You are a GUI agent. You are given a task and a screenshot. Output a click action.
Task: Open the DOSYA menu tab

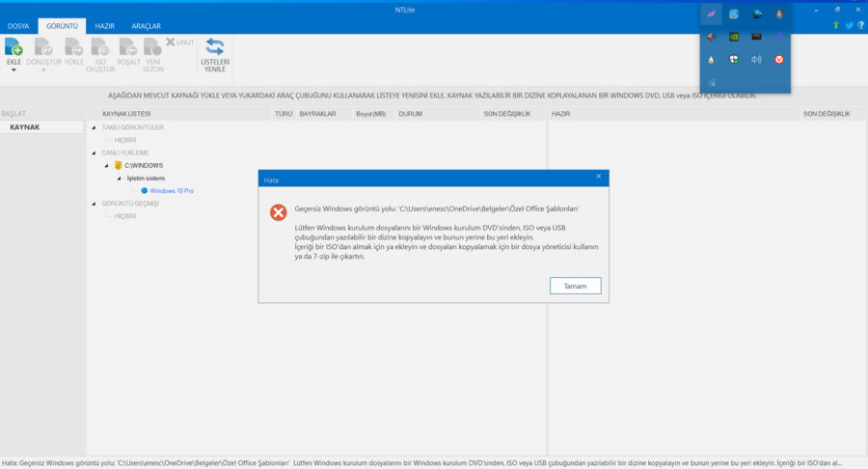point(18,26)
